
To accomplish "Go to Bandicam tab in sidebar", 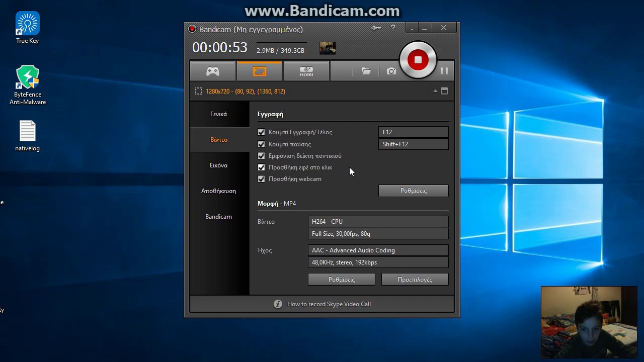I will pyautogui.click(x=219, y=217).
